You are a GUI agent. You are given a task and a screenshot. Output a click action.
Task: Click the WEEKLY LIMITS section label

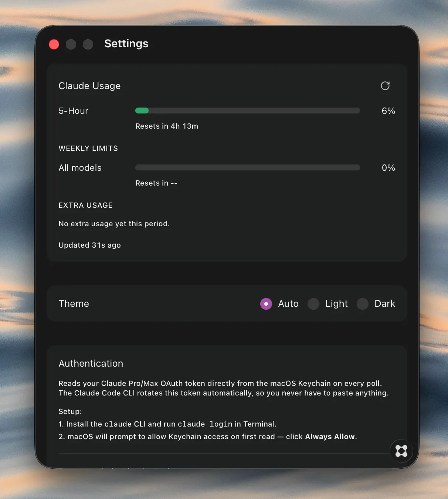pos(88,148)
